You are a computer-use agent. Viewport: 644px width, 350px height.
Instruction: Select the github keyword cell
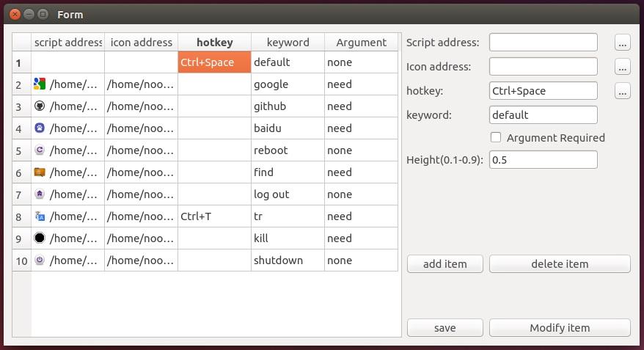tap(288, 106)
